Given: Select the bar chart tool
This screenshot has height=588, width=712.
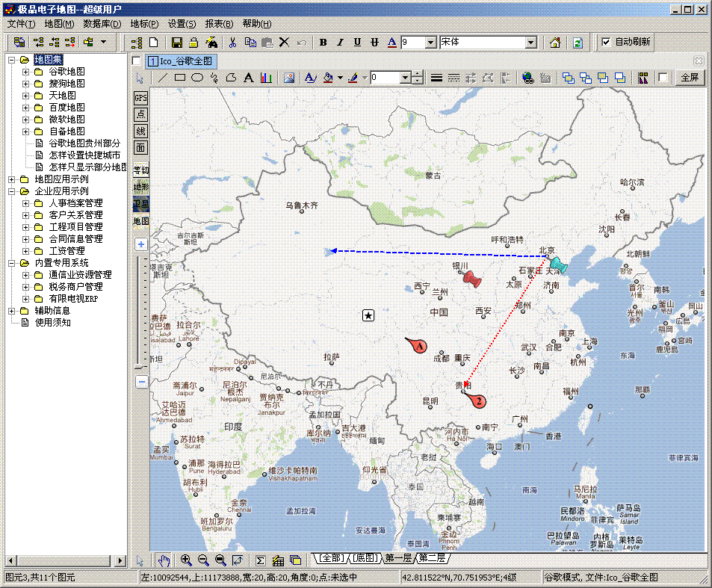Looking at the screenshot, I should (266, 78).
